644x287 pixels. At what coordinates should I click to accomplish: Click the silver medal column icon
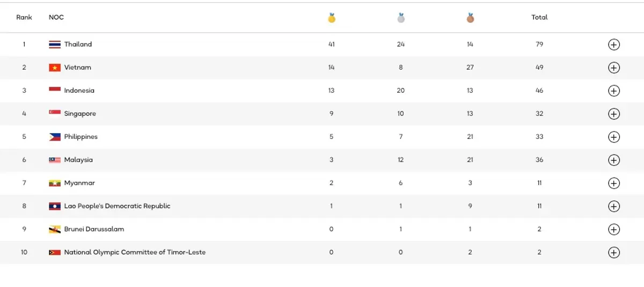[401, 18]
